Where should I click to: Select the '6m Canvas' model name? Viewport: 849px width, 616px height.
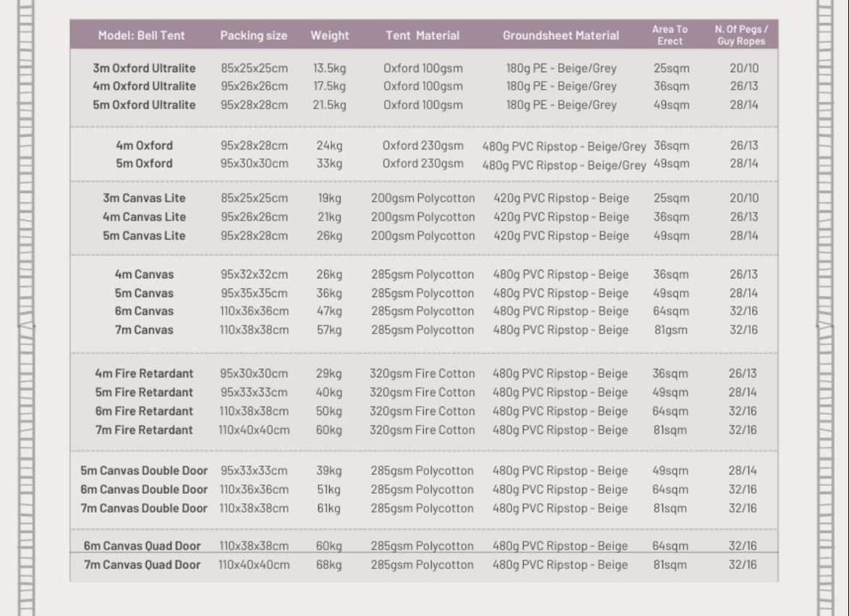pos(144,311)
